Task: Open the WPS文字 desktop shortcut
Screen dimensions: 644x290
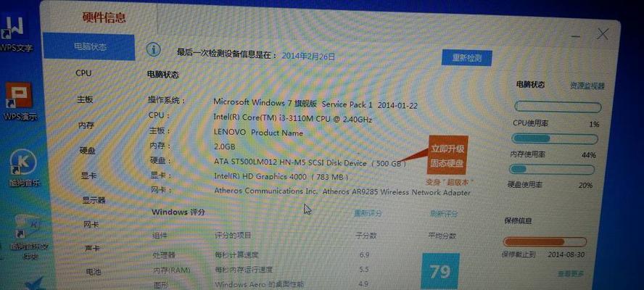Action: (16, 33)
